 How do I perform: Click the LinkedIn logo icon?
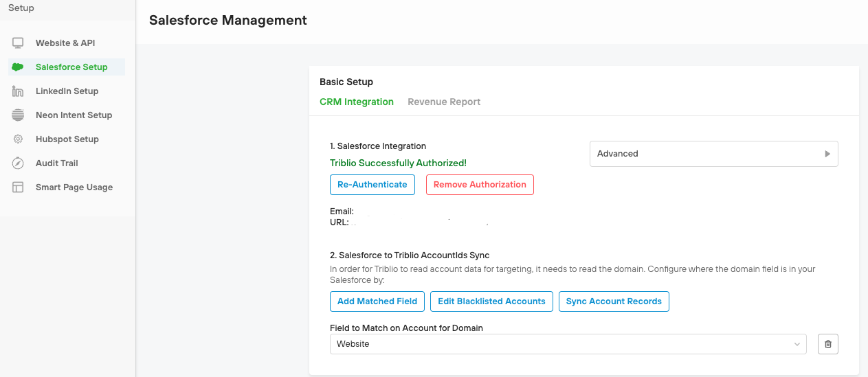(18, 91)
